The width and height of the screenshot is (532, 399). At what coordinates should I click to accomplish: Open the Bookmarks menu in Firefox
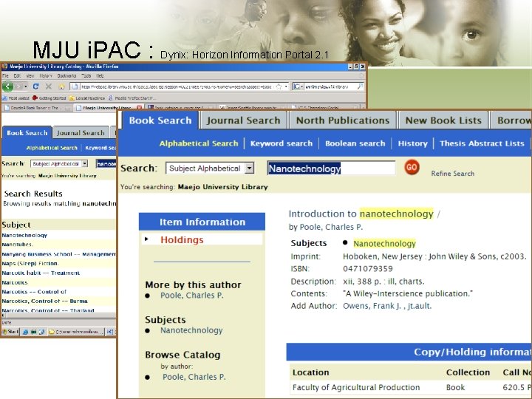pyautogui.click(x=66, y=75)
